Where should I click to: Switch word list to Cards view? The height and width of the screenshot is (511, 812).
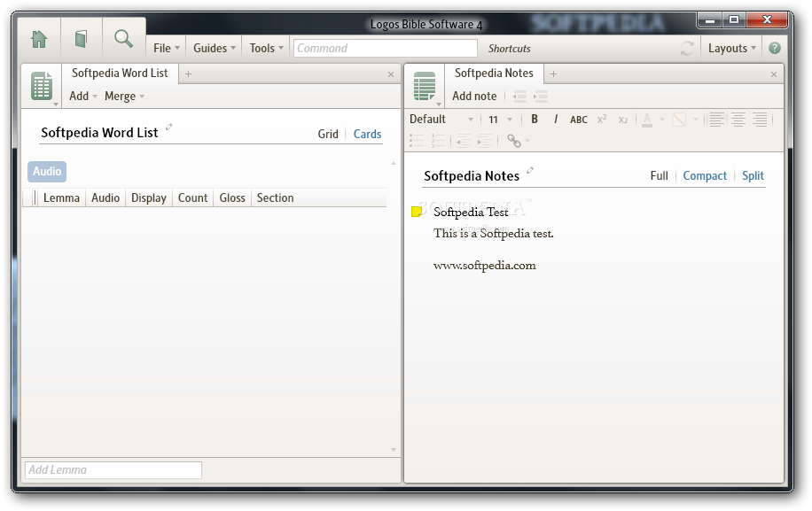click(367, 134)
